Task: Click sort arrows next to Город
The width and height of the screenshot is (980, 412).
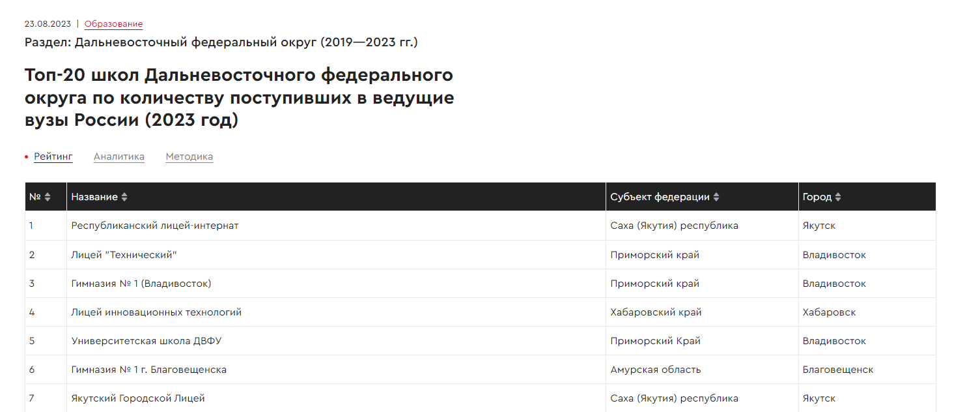Action: (x=838, y=197)
